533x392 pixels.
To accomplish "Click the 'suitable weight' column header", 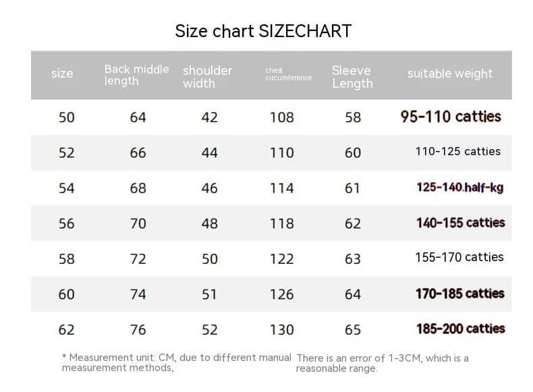I will [x=450, y=74].
